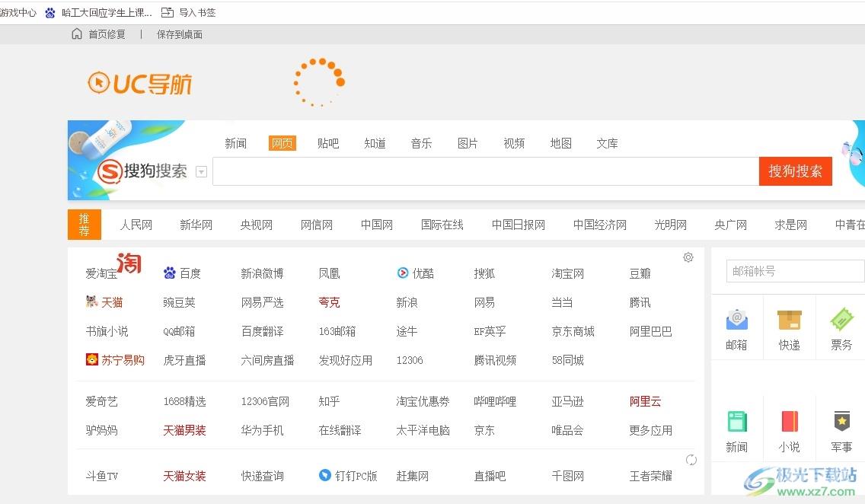Open the 阿里云 link
The image size is (865, 504).
(x=646, y=401)
